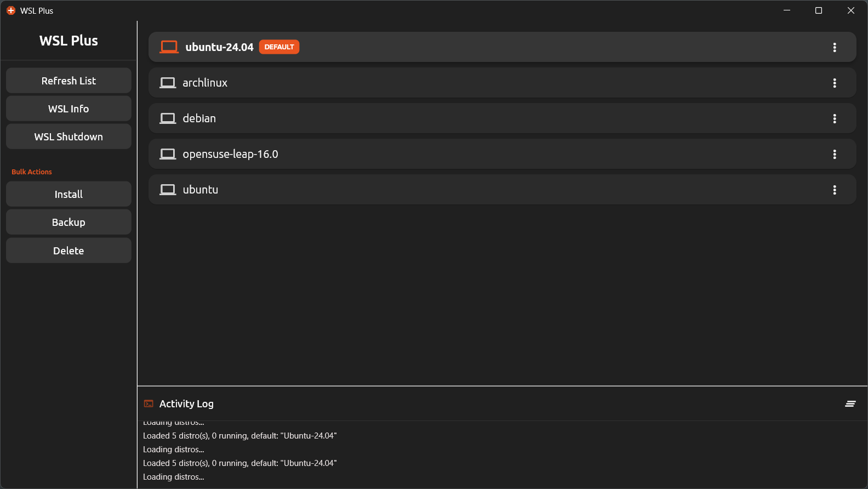
Task: Maximize the WSL Plus window
Action: (819, 10)
